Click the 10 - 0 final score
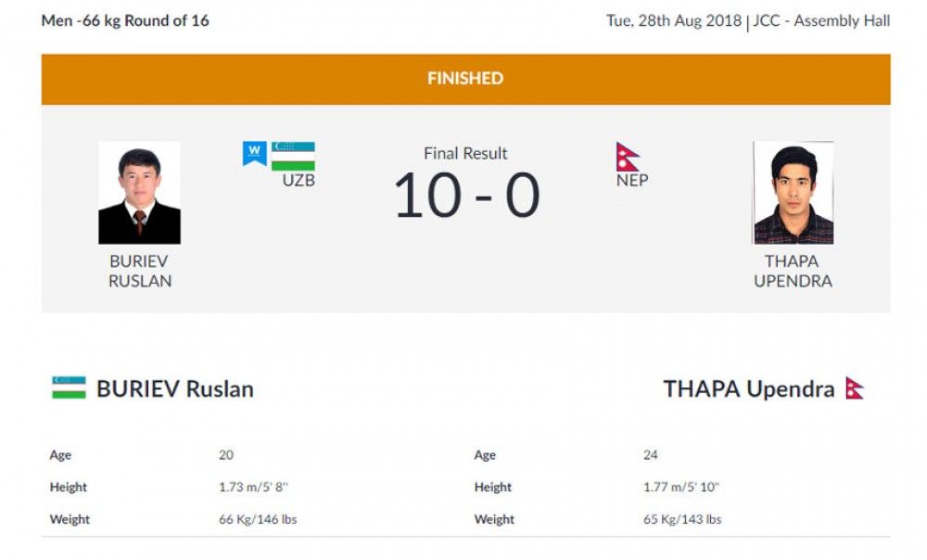927x560 pixels. pyautogui.click(x=466, y=196)
